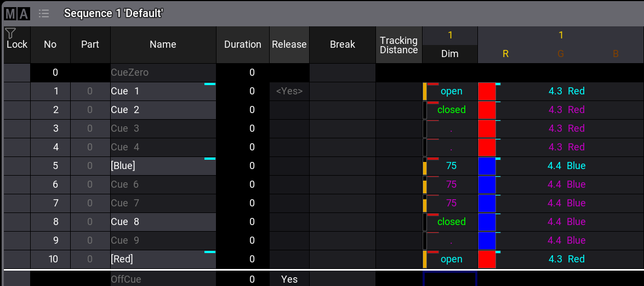Image resolution: width=644 pixels, height=286 pixels.
Task: Click the '4.4 Blue' preset in cue 5
Action: 566,166
